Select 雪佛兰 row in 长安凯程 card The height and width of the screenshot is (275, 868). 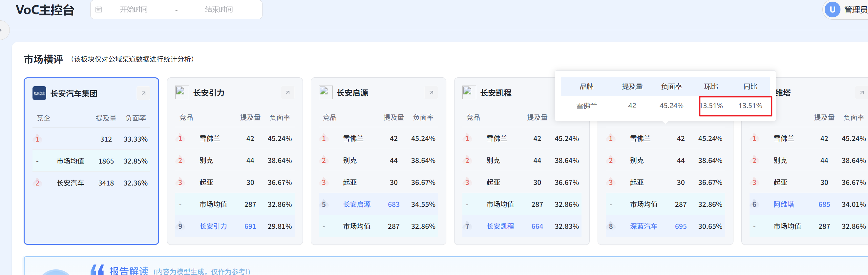(521, 139)
